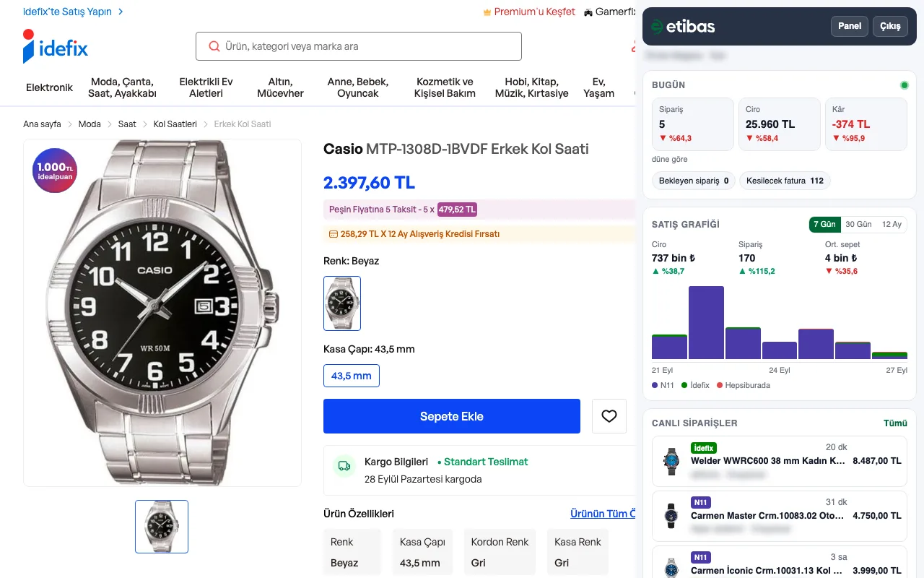This screenshot has width=924, height=578.
Task: Select the 43,5 mm case size option
Action: coord(352,376)
